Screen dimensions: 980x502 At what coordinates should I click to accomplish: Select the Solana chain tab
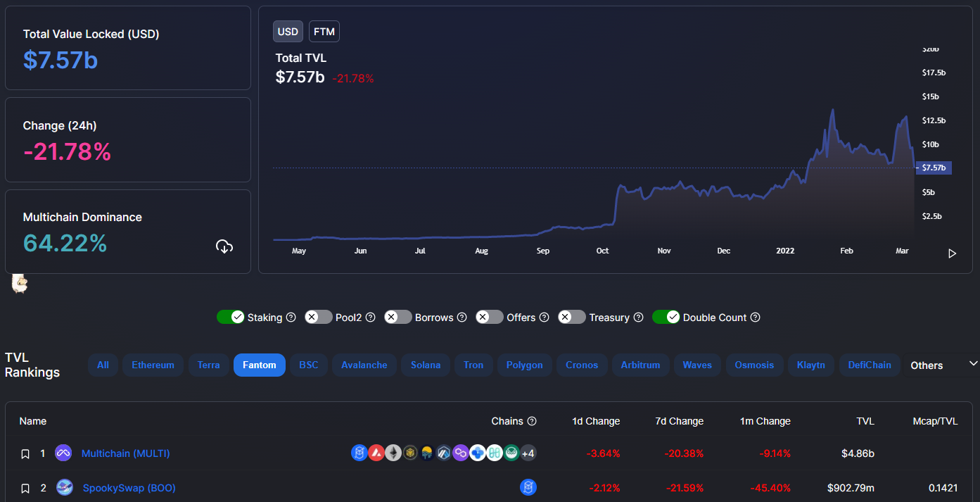[426, 365]
